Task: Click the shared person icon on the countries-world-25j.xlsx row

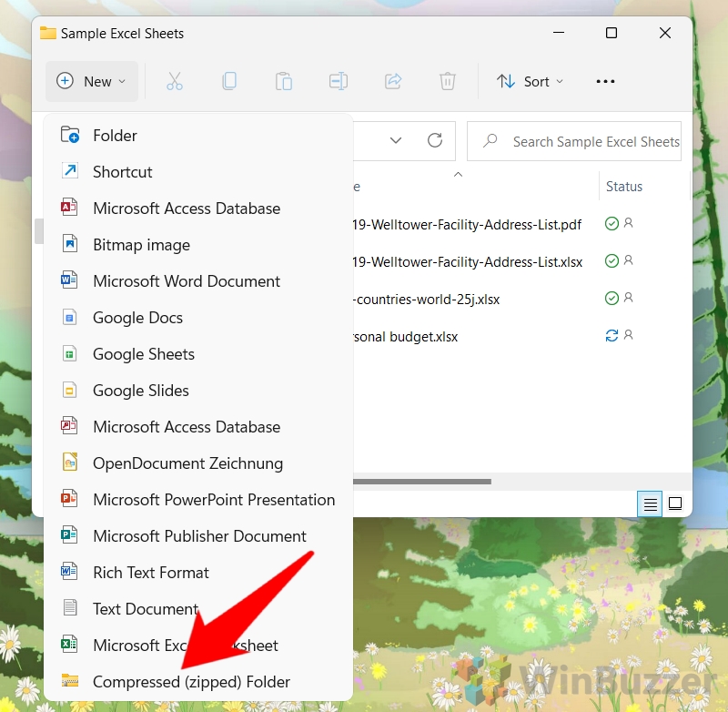Action: [628, 297]
